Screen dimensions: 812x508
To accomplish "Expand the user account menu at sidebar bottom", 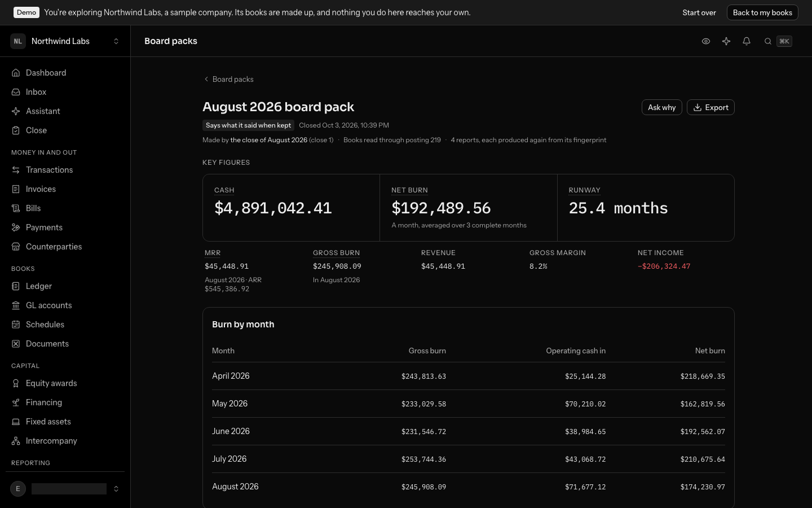I will pos(65,489).
